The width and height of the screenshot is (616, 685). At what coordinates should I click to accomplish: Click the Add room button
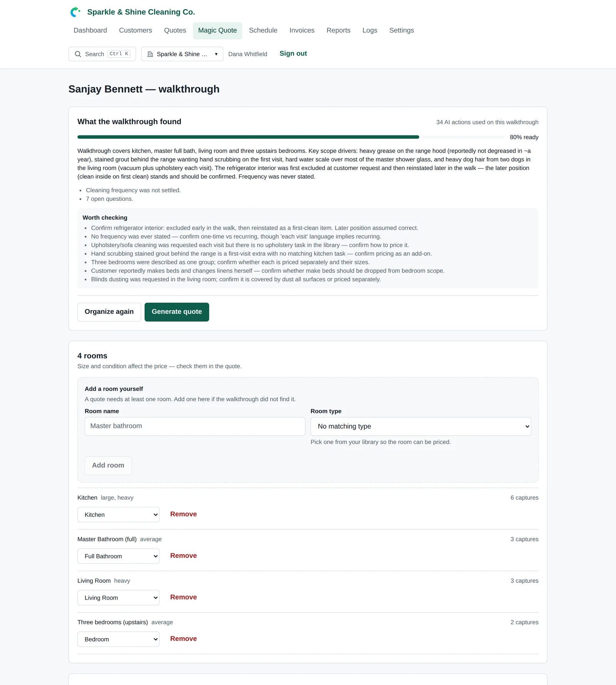[x=108, y=466]
